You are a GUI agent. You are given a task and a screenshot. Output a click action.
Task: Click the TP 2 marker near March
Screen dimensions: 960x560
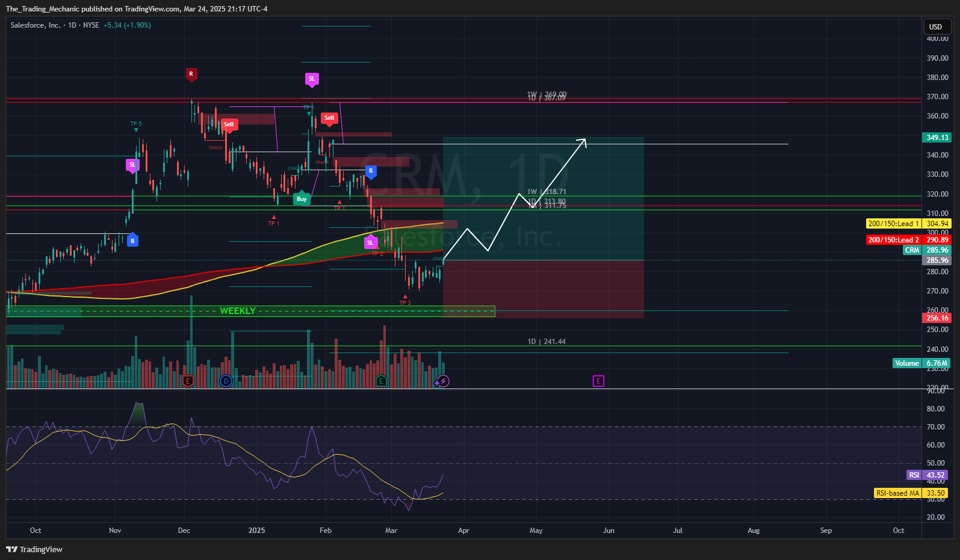coord(377,253)
